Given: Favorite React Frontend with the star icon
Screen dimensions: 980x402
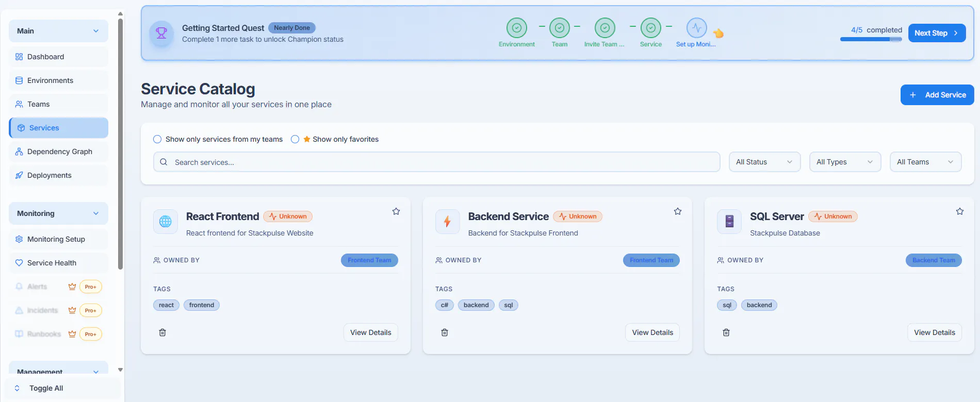Looking at the screenshot, I should coord(396,211).
